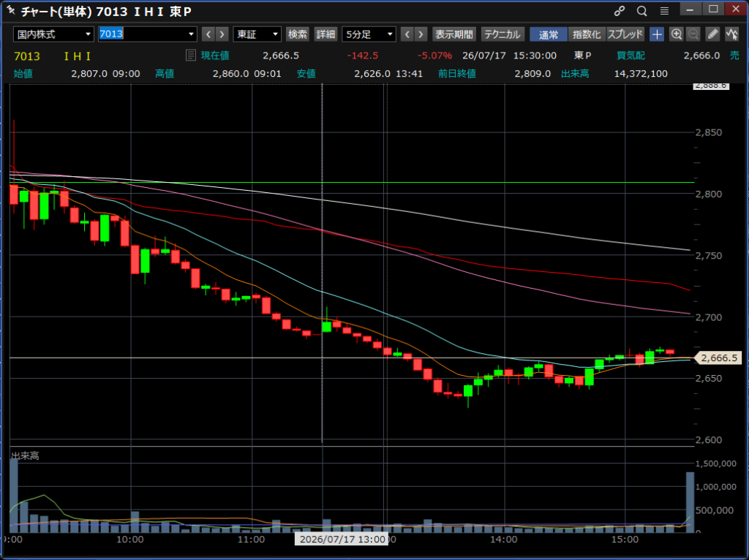The width and height of the screenshot is (749, 560).
Task: Click the change value -142.5
Action: [x=363, y=56]
